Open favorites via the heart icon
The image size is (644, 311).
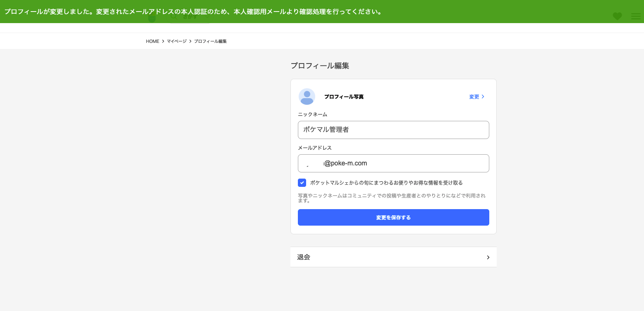617,16
